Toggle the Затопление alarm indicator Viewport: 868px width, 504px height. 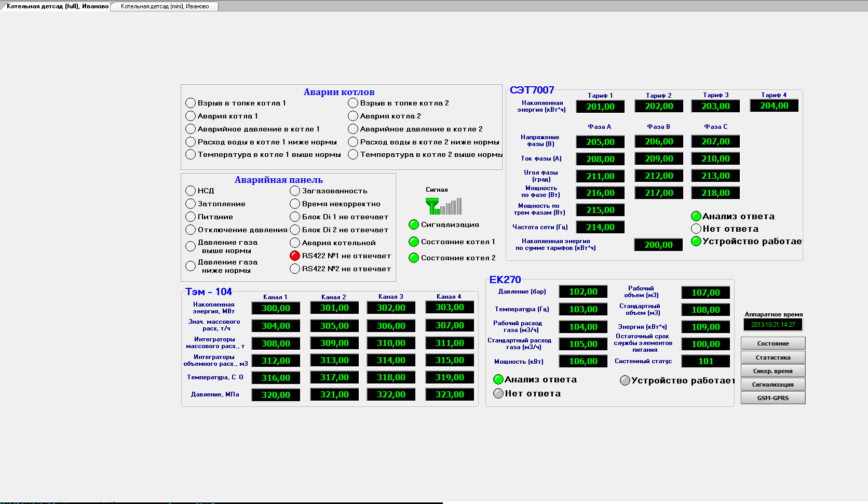coord(191,204)
